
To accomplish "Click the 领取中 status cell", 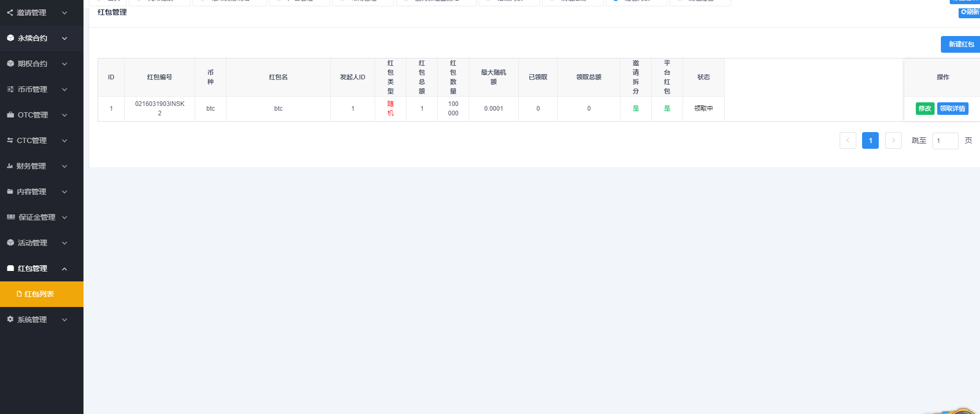I will [x=703, y=109].
